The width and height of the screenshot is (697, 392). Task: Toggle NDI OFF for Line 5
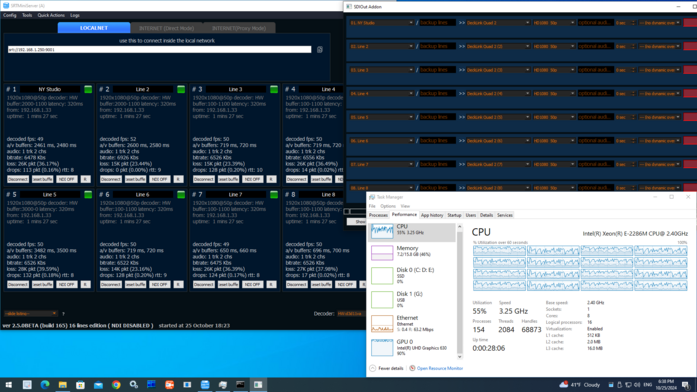[67, 284]
